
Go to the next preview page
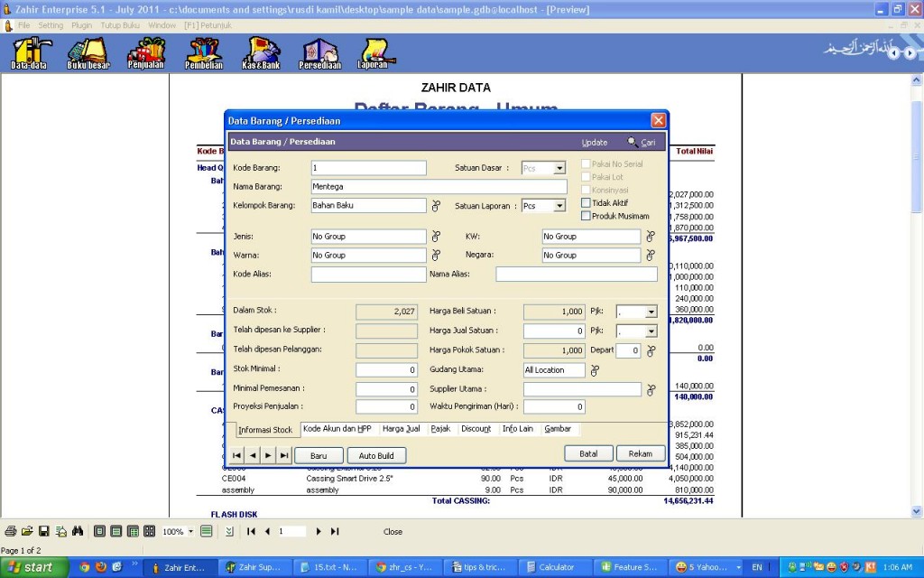(x=319, y=531)
